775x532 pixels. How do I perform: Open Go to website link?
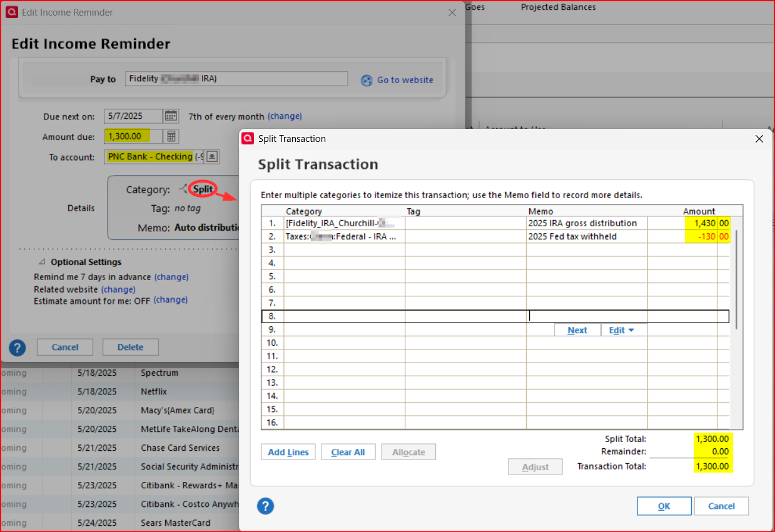(x=405, y=80)
